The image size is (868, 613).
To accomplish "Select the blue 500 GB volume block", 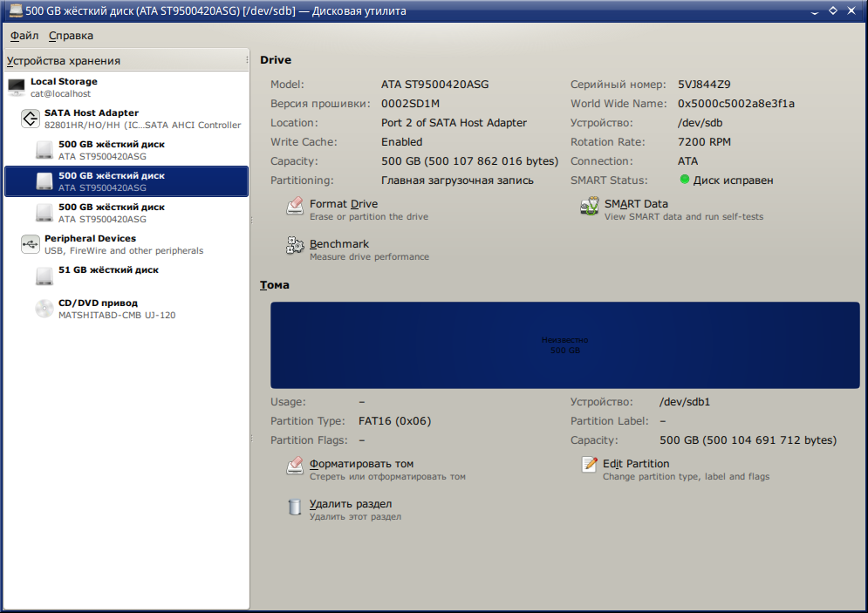I will tap(564, 345).
